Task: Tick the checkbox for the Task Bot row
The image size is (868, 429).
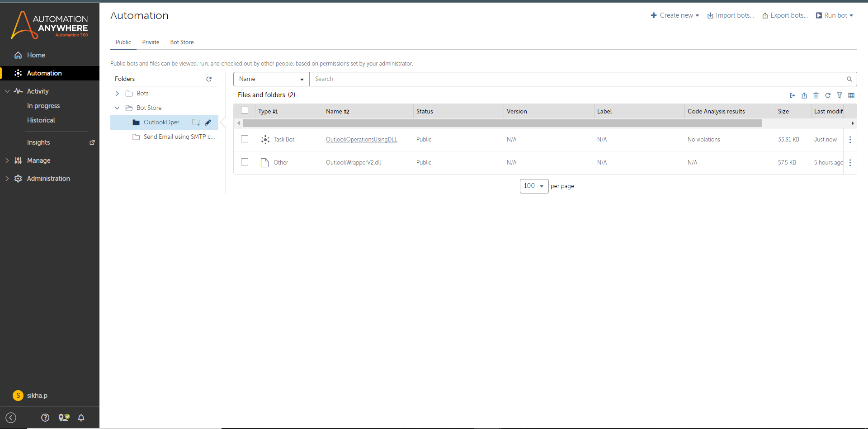Action: [245, 139]
